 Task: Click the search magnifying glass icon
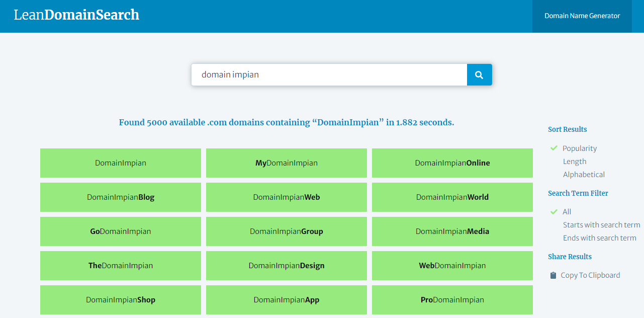click(x=479, y=74)
